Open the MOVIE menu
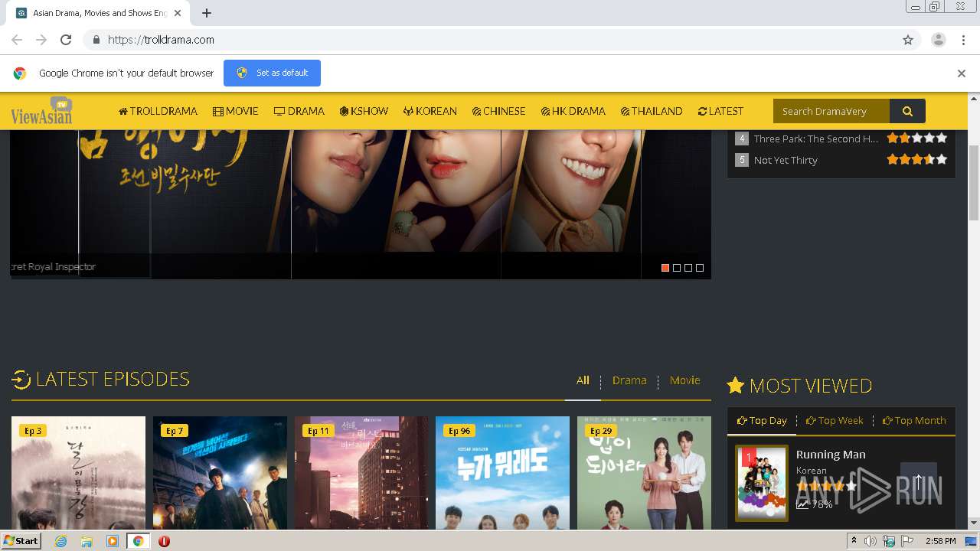Image resolution: width=980 pixels, height=551 pixels. [236, 111]
